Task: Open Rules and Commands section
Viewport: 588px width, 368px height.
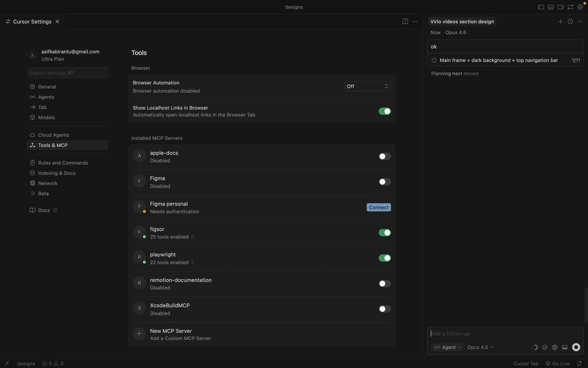Action: click(x=68, y=163)
